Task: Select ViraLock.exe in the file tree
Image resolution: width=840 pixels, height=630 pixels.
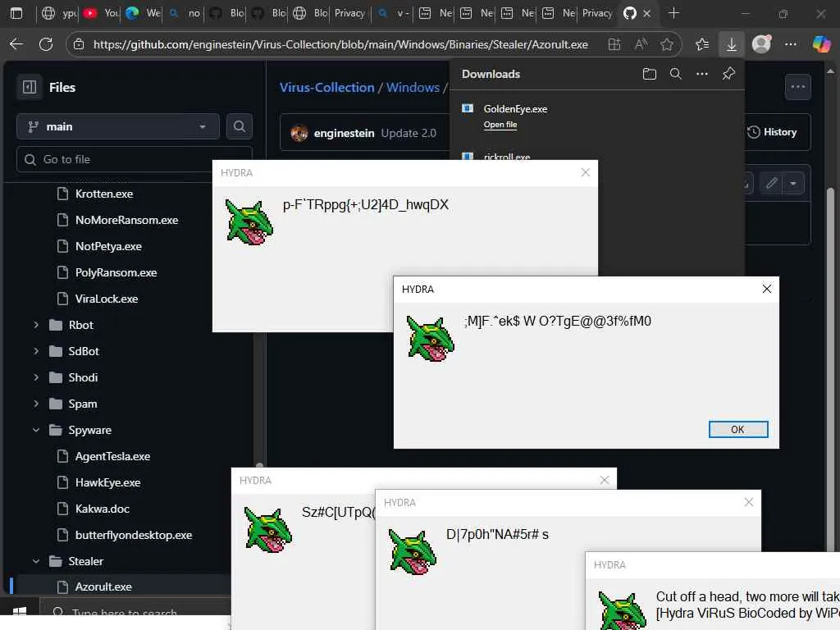Action: 106,299
